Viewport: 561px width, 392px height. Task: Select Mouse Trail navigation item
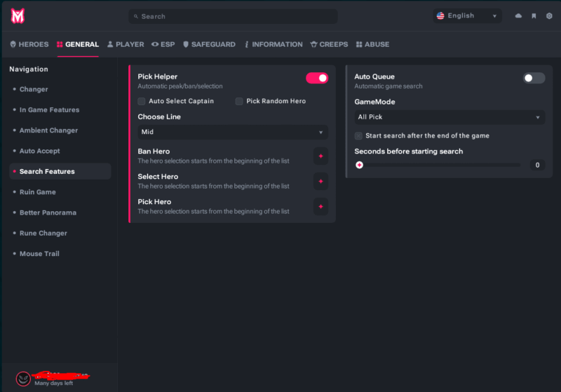[39, 254]
